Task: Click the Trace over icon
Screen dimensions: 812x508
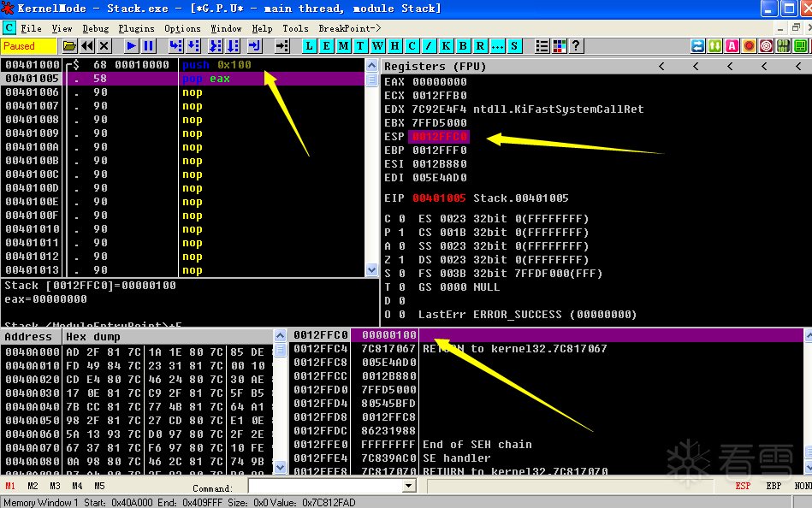Action: click(x=233, y=46)
